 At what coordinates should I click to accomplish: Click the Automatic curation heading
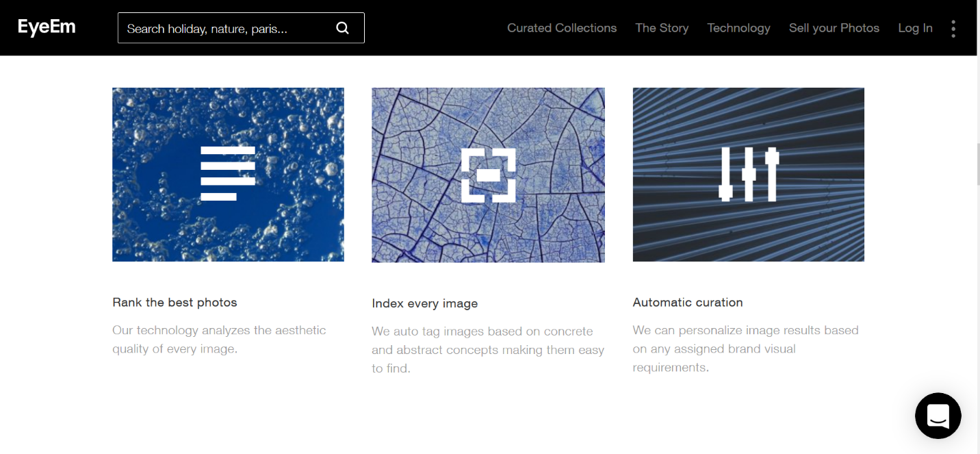687,302
